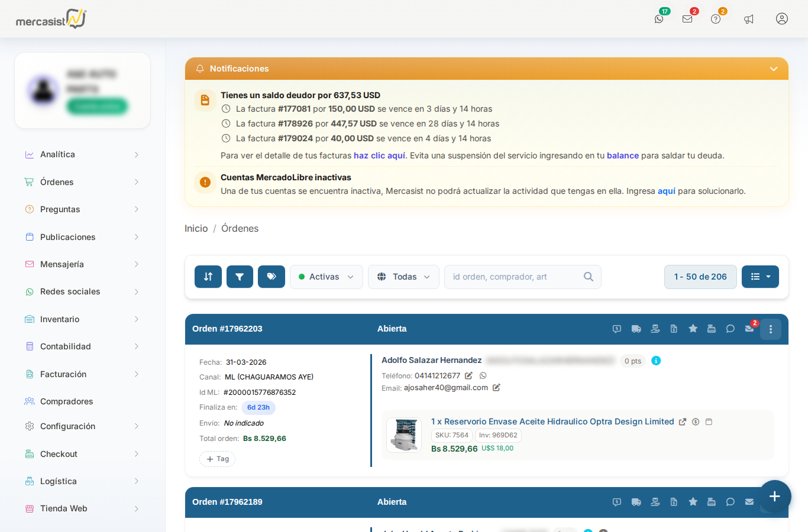Open payment message icon on order #17962203
Image resolution: width=808 pixels, height=532 pixels.
(x=617, y=329)
